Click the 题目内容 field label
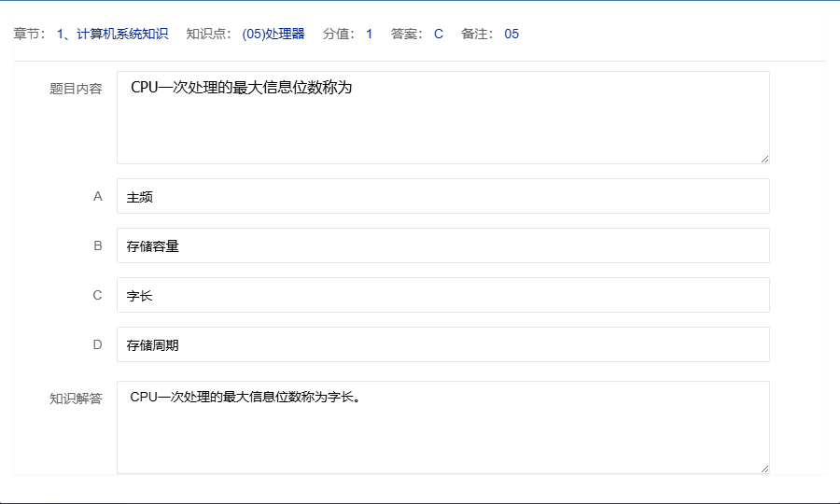840x504 pixels. (x=76, y=89)
